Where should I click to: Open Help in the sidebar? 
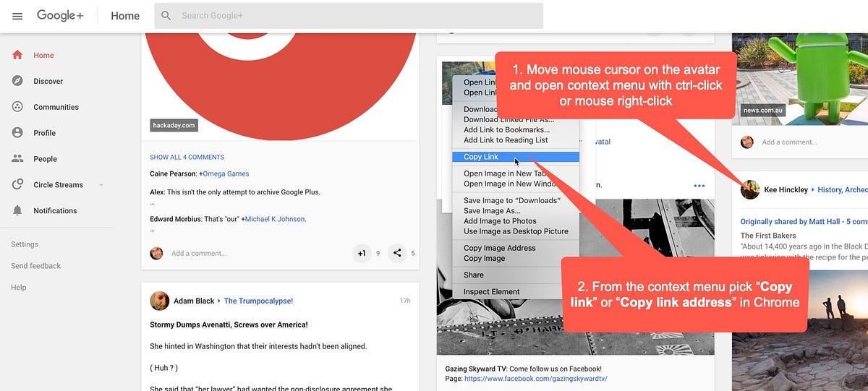click(18, 288)
